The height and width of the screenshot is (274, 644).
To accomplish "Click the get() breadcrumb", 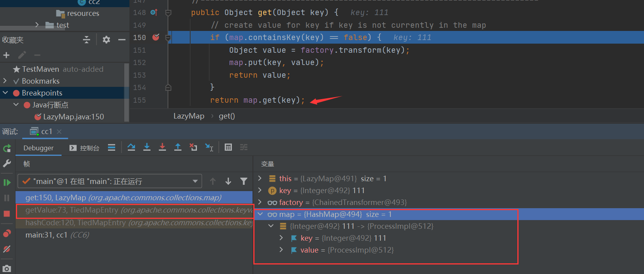I will [x=227, y=116].
